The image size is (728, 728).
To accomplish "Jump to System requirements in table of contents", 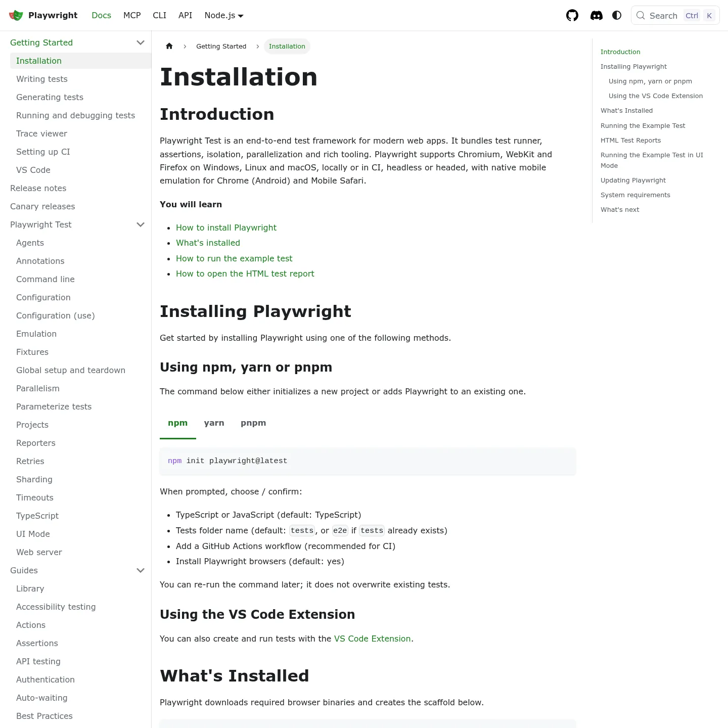I will [635, 195].
